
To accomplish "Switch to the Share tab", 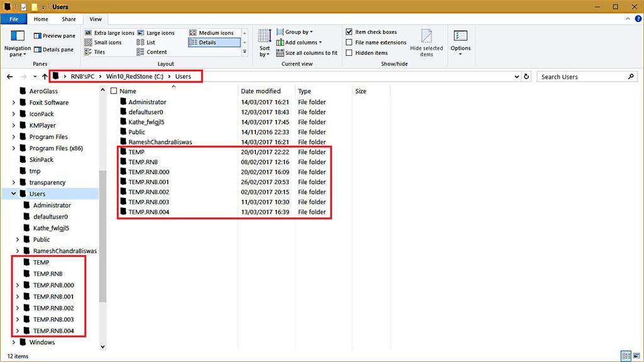I will [69, 19].
